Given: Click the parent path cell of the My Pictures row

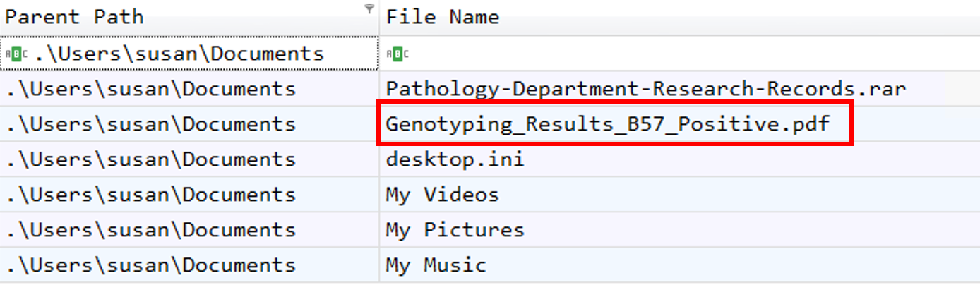Looking at the screenshot, I should (150, 230).
